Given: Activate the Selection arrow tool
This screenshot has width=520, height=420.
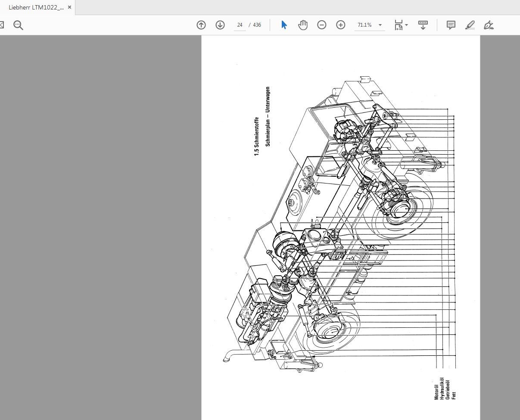Looking at the screenshot, I should pos(284,25).
